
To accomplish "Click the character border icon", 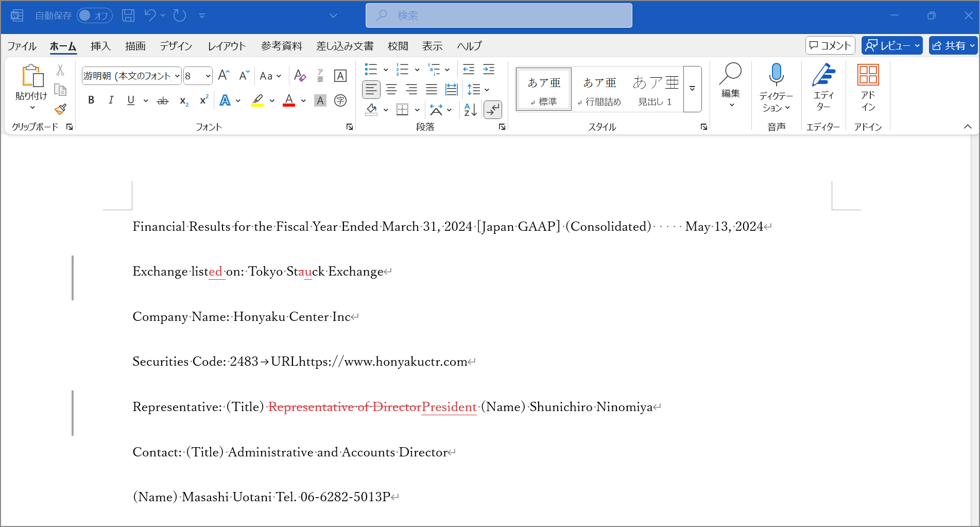I will point(340,76).
